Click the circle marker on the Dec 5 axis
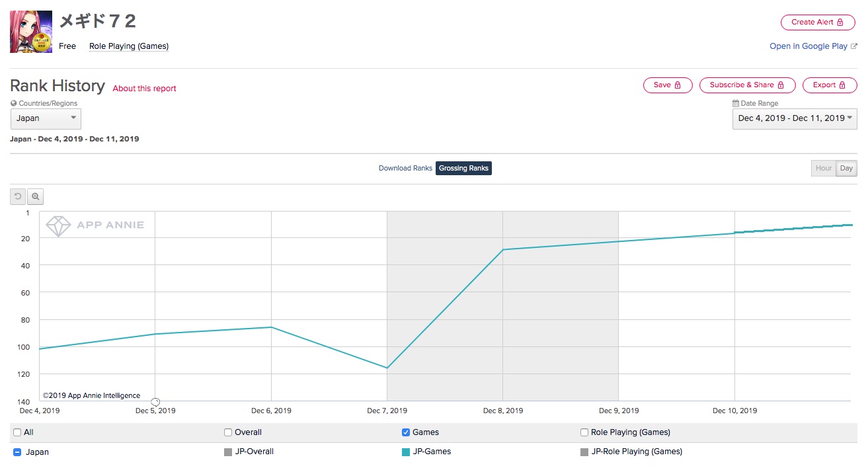Viewport: 868px width, 476px height. (155, 402)
